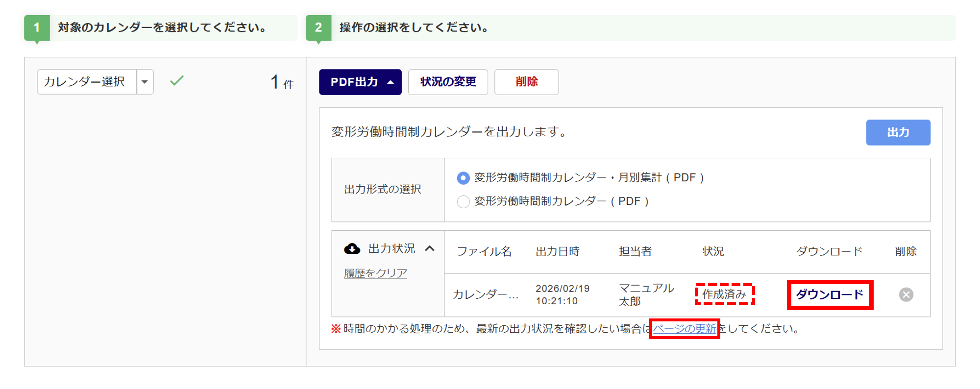This screenshot has height=389, width=980.
Task: Open the カレンダー選択 dropdown arrow
Action: [x=145, y=82]
